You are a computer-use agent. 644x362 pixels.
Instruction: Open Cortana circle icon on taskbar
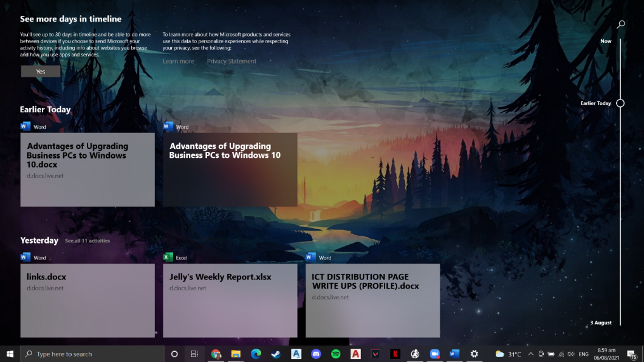pos(174,353)
